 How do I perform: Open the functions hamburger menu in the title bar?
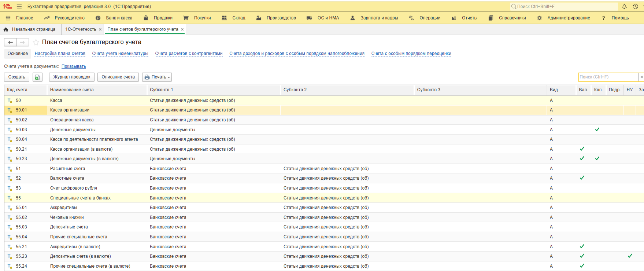(x=19, y=6)
